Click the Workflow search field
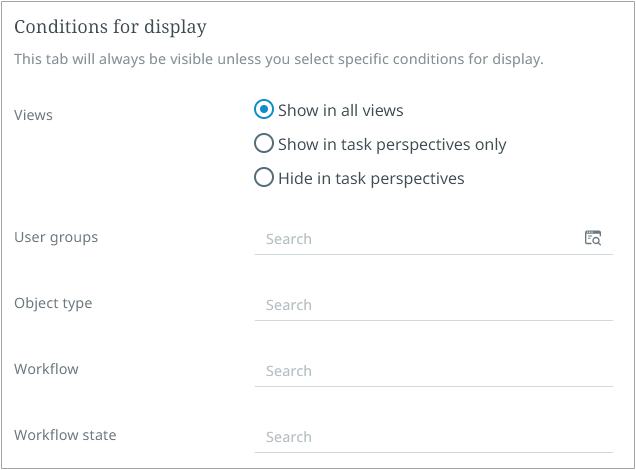Image resolution: width=636 pixels, height=470 pixels. 433,371
